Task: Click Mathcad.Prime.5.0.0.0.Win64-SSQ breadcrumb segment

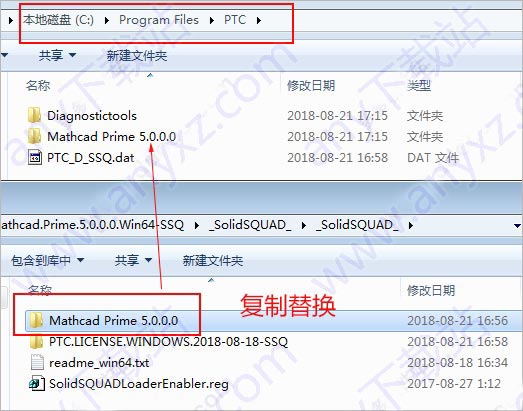Action: click(x=92, y=225)
